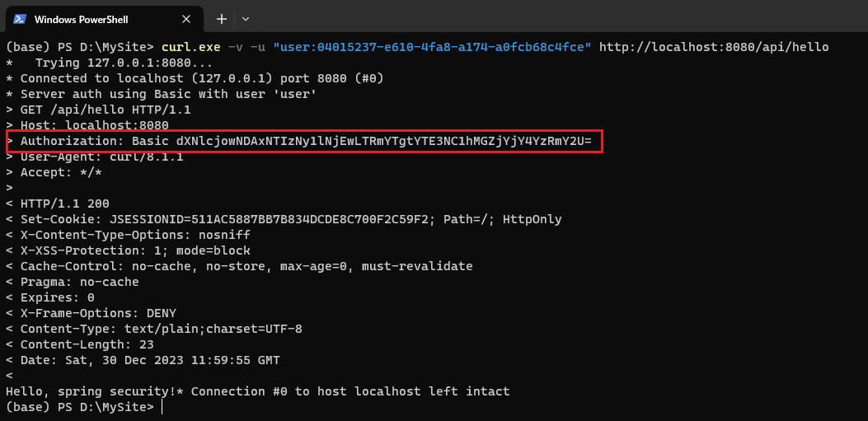Click the HTTP/1.1 200 response line
This screenshot has height=421, width=868.
[x=58, y=204]
